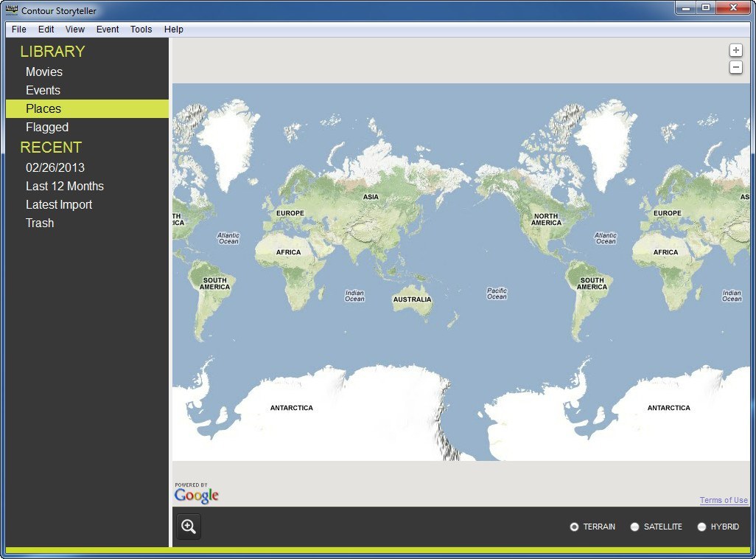The image size is (756, 559).
Task: Go to Movies in the library
Action: tap(44, 72)
